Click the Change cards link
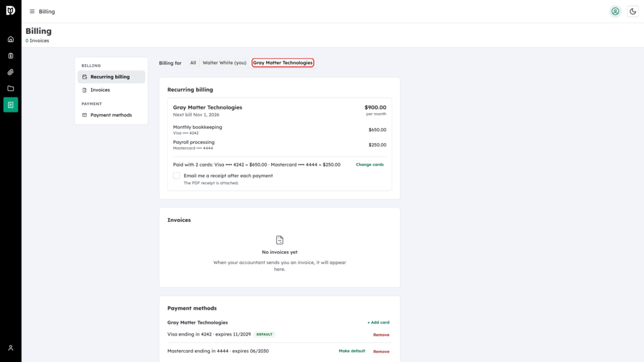The height and width of the screenshot is (362, 644). pos(370,165)
